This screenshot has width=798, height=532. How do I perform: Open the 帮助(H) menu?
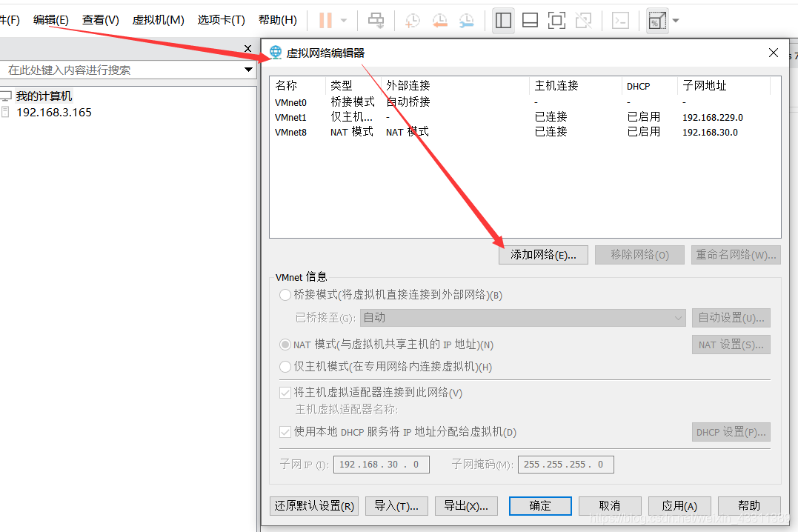pyautogui.click(x=278, y=20)
